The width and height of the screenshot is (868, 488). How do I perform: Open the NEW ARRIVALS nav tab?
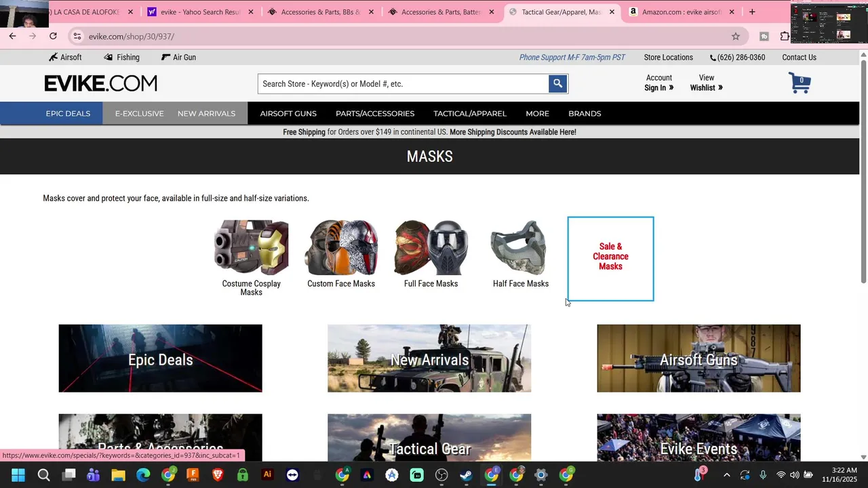[x=206, y=113]
